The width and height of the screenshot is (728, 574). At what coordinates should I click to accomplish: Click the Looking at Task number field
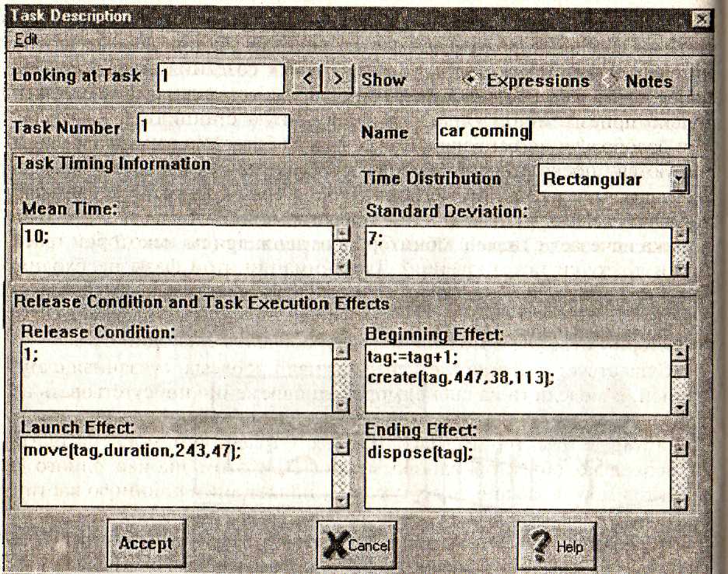point(221,78)
